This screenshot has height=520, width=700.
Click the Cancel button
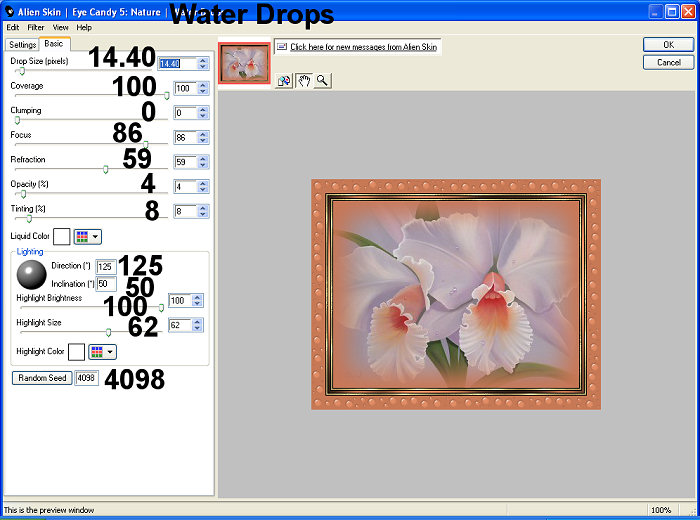[668, 62]
